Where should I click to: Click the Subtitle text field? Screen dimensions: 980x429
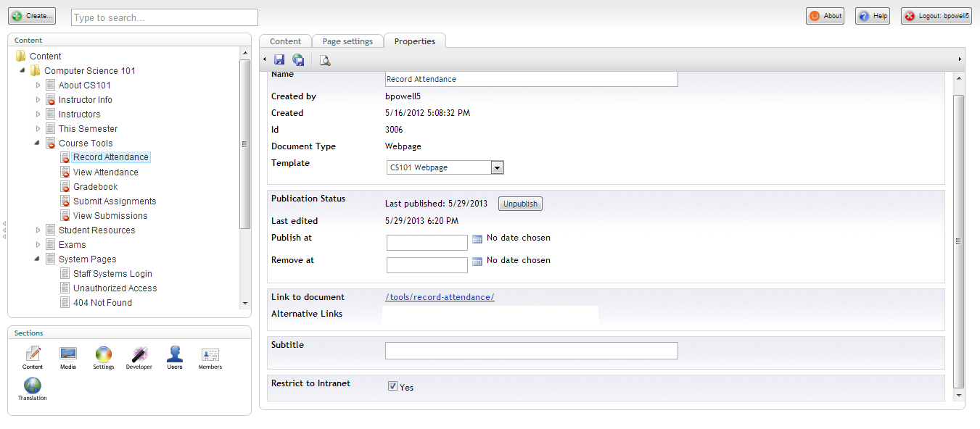531,351
